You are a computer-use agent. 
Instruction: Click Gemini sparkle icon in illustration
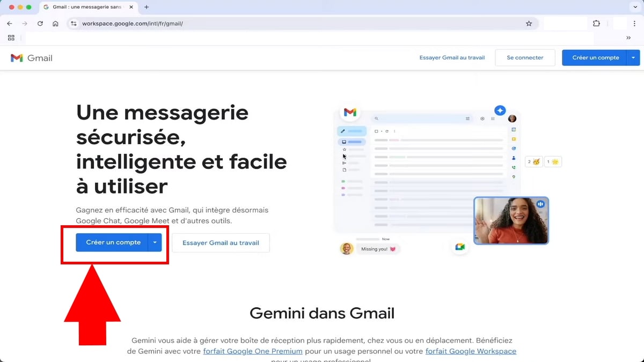tap(500, 110)
